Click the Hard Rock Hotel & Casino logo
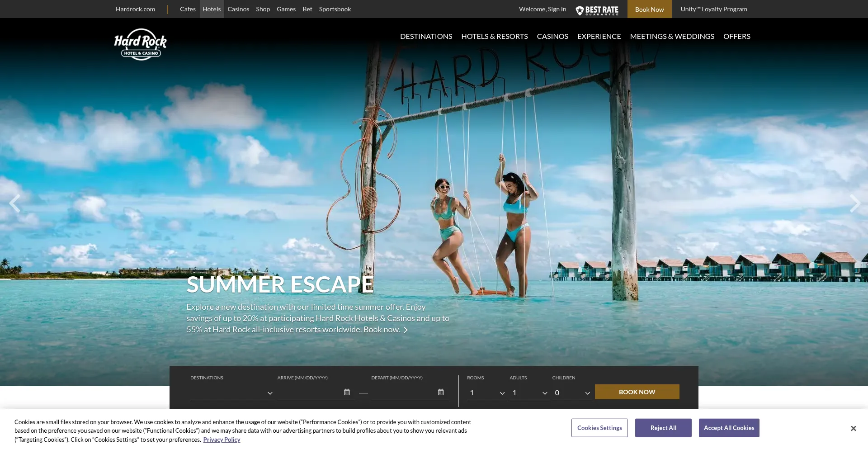The height and width of the screenshot is (449, 868). [x=141, y=44]
